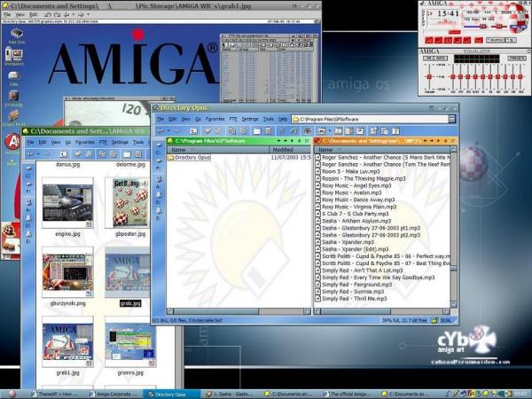Open the Favorites menu in front Directory Opus
Screen dimensions: 532x399
pos(215,119)
